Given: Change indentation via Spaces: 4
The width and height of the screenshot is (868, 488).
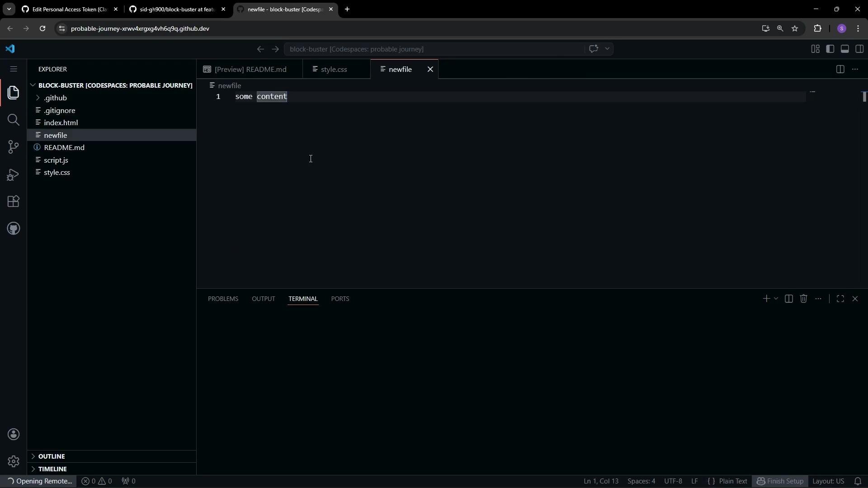Looking at the screenshot, I should pos(641,481).
